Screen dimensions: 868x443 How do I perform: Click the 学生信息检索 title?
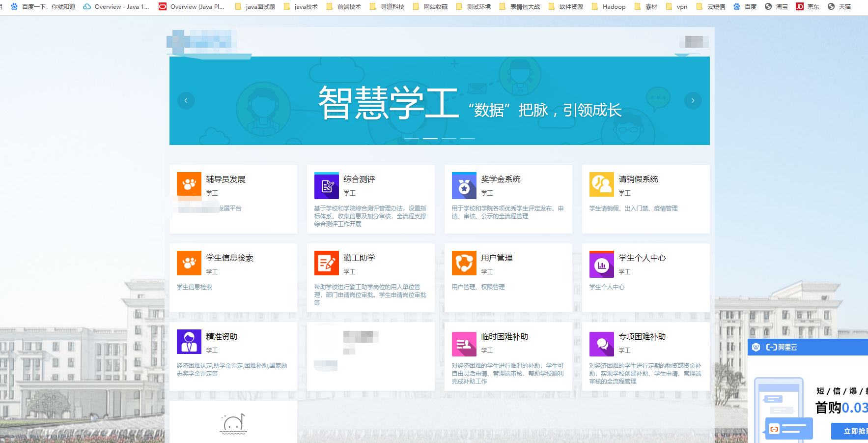(229, 258)
